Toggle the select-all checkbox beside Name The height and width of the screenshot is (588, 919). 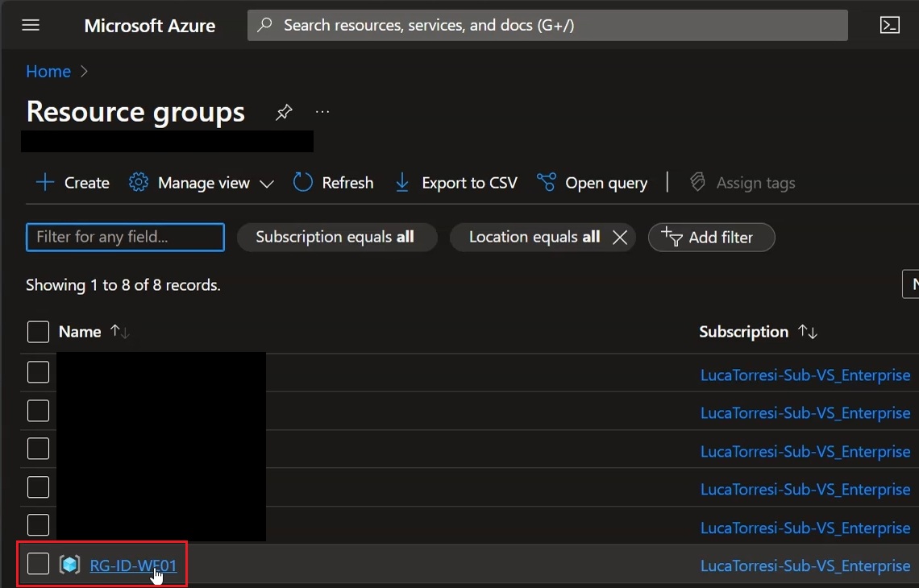coord(38,332)
